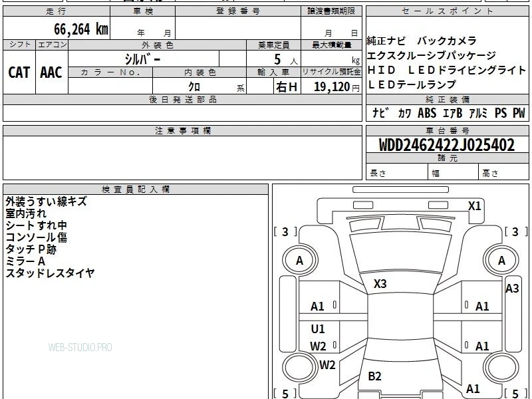Click the 最大積載量 header
Image resolution: width=532 pixels, height=399 pixels.
(331, 45)
